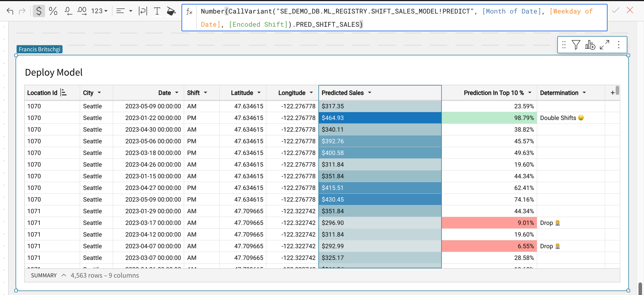
Task: Click the undo arrow icon
Action: (x=10, y=11)
